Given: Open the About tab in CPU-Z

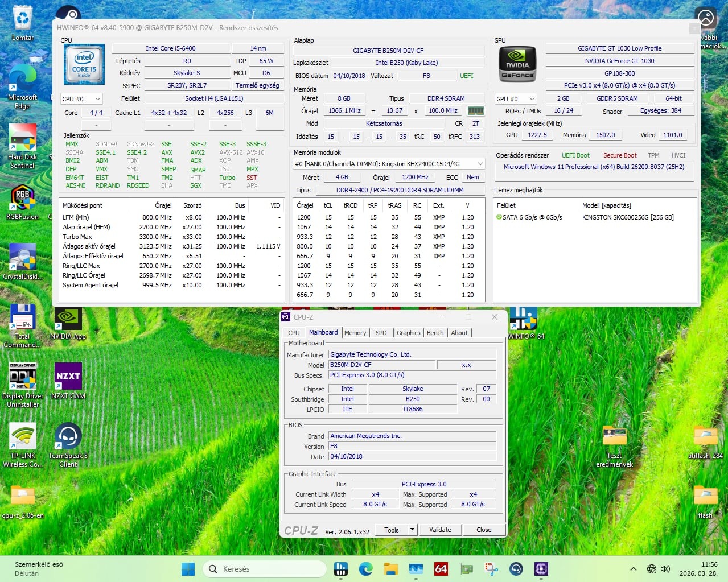Looking at the screenshot, I should (x=459, y=333).
